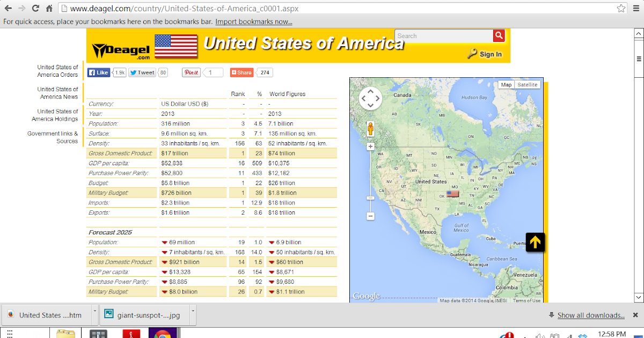Screen dimensions: 644x338
Task: Zoom in on the map
Action: 370,146
